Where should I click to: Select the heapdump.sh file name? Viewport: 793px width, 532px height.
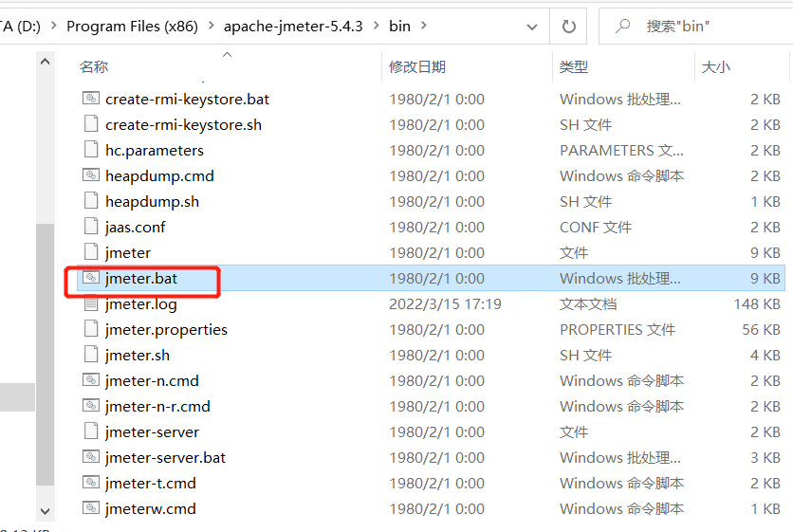point(152,202)
